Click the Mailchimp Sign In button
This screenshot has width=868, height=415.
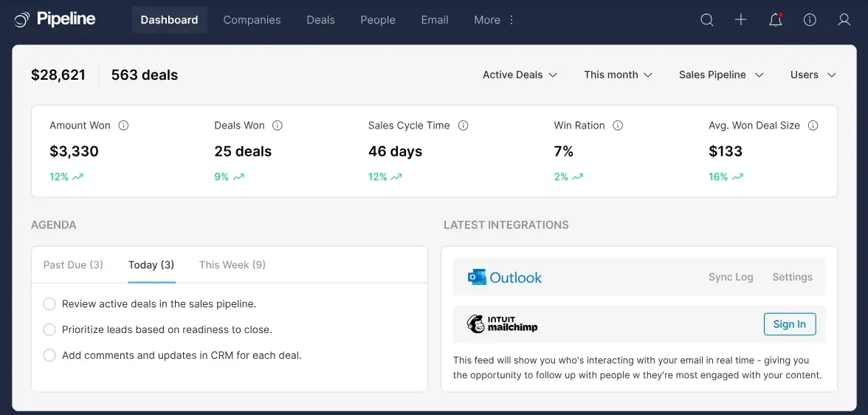(789, 324)
